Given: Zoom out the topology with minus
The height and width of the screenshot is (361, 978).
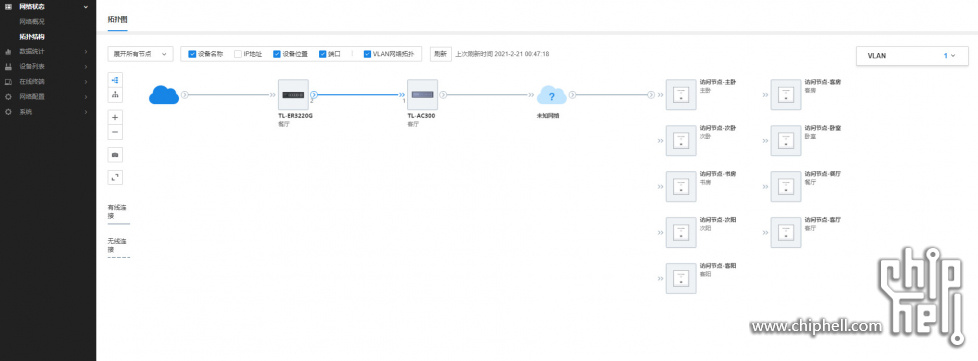Looking at the screenshot, I should (115, 132).
